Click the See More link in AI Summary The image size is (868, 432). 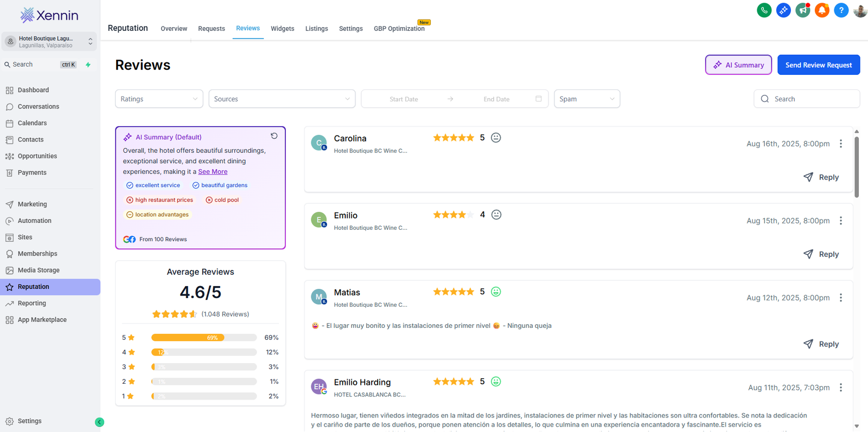coord(213,172)
